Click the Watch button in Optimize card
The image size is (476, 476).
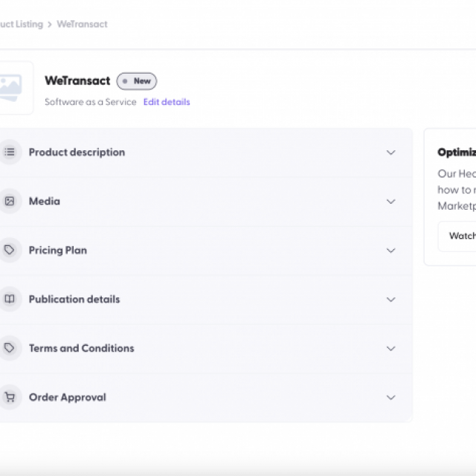tap(457, 236)
